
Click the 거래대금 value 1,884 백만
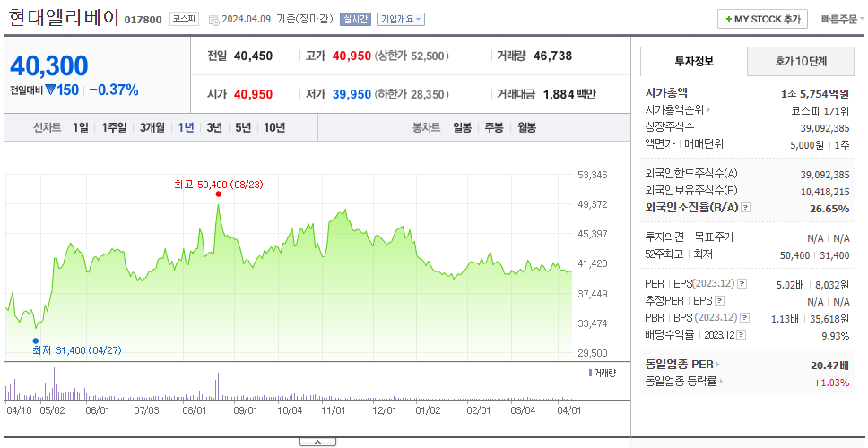(x=569, y=95)
